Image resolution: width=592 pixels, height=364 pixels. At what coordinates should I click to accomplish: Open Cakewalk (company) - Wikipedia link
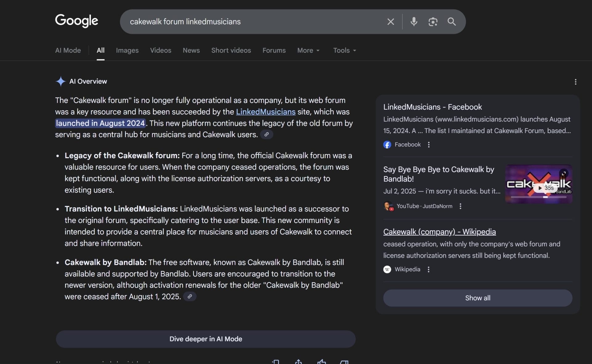[439, 232]
